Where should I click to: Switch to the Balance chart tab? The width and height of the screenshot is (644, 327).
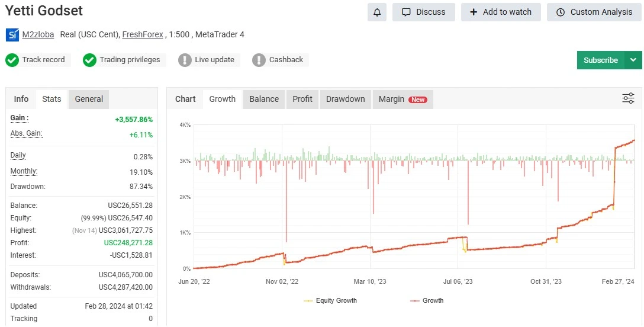[264, 99]
